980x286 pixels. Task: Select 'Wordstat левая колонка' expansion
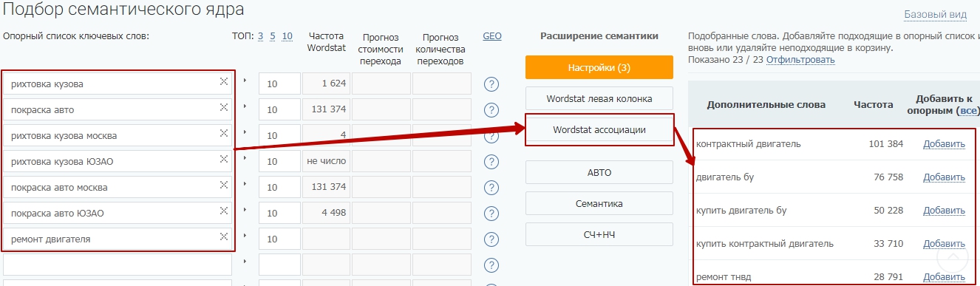[599, 98]
